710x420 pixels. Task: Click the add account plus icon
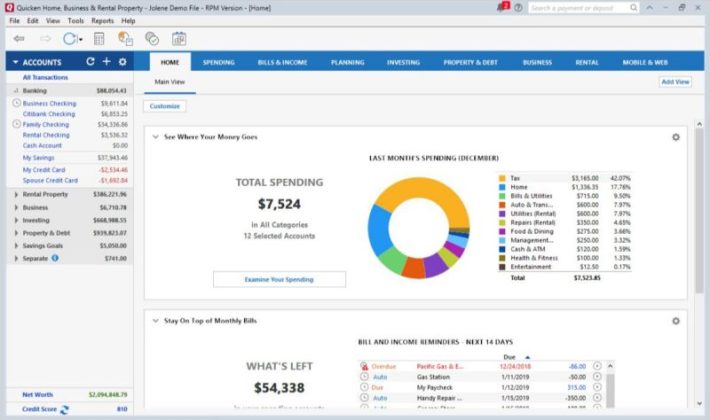tap(106, 62)
